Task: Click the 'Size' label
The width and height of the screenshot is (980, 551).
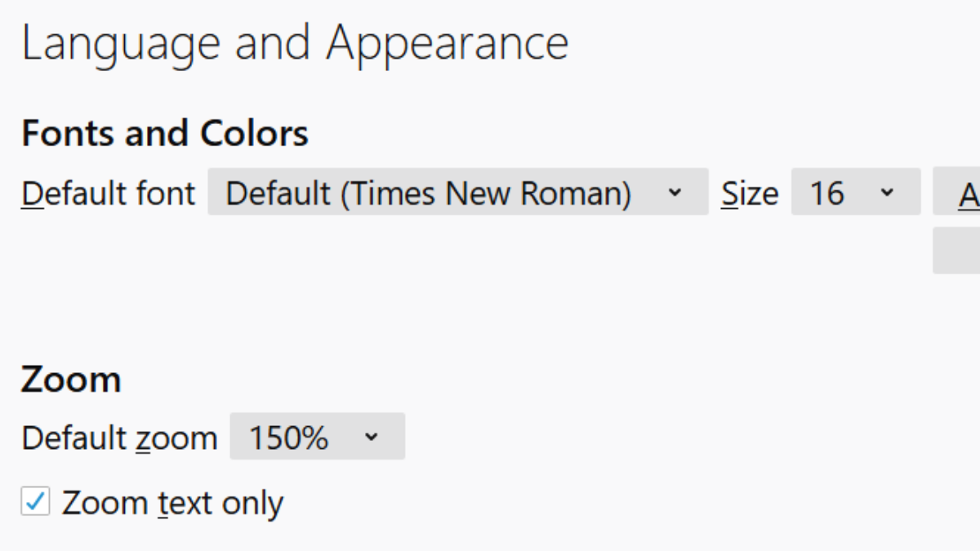Action: [x=749, y=193]
